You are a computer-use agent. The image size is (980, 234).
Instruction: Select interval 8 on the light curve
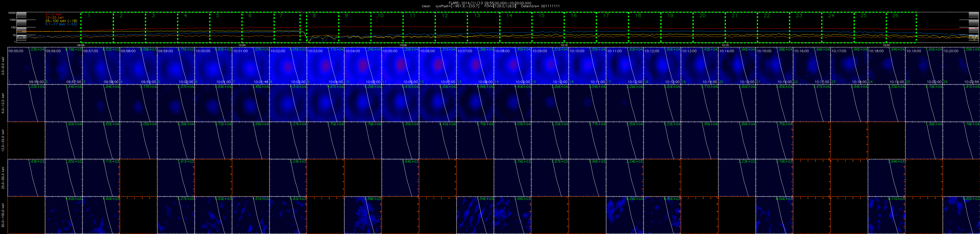pyautogui.click(x=323, y=27)
